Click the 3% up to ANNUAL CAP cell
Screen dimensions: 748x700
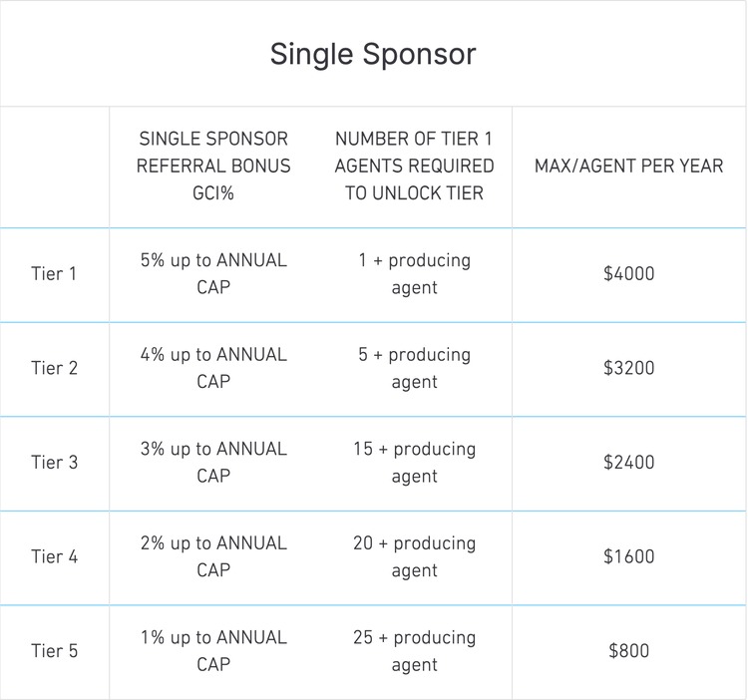tap(213, 463)
